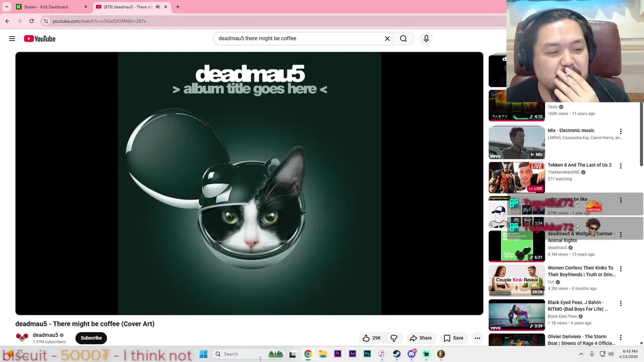Close the Kick Dashboard tab
The height and width of the screenshot is (362, 644).
click(x=86, y=7)
